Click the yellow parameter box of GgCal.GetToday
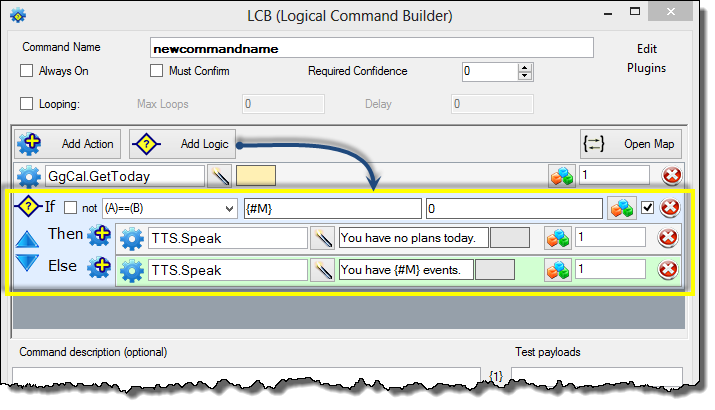 coord(256,176)
